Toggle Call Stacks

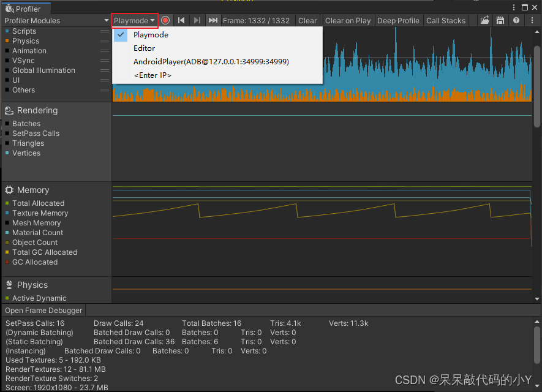point(446,20)
